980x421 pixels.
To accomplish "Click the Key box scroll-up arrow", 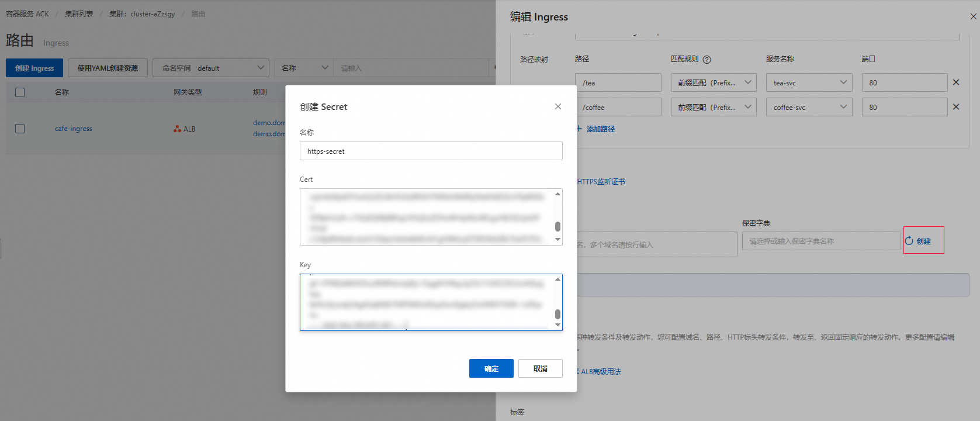I will click(557, 279).
